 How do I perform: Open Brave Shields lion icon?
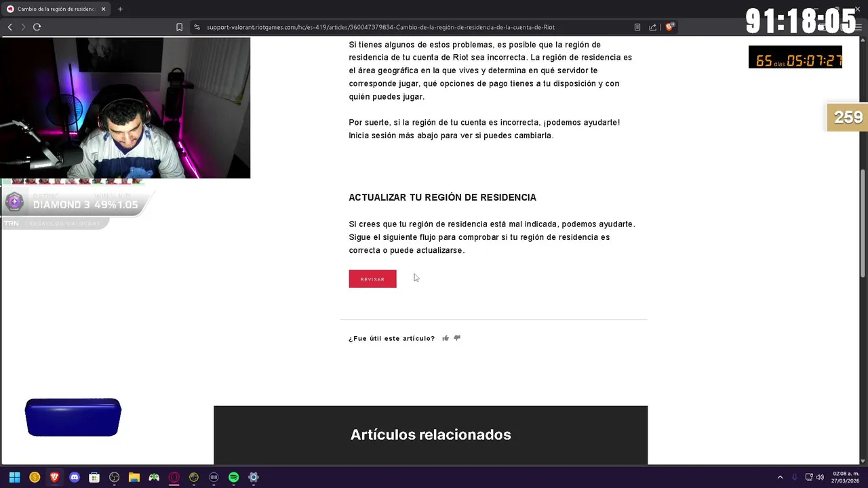tap(669, 27)
